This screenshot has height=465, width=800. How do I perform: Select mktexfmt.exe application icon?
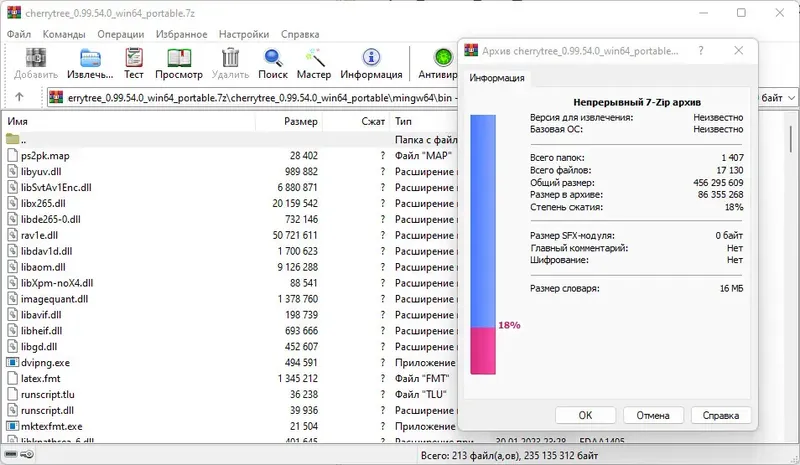(13, 426)
